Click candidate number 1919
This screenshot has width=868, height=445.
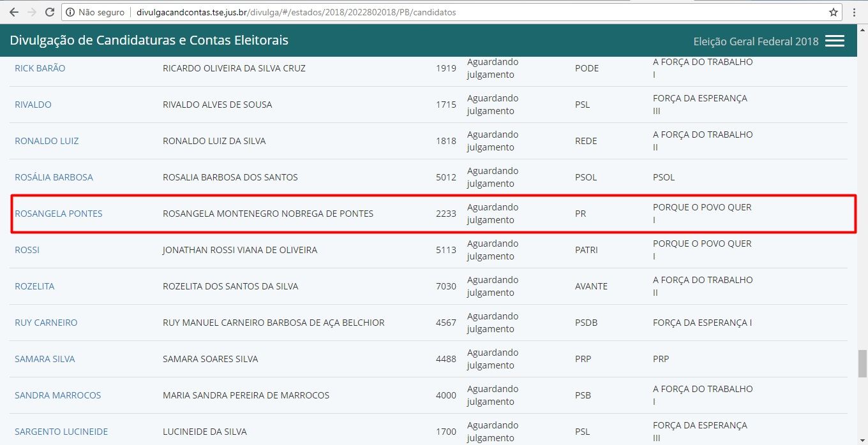click(x=446, y=68)
